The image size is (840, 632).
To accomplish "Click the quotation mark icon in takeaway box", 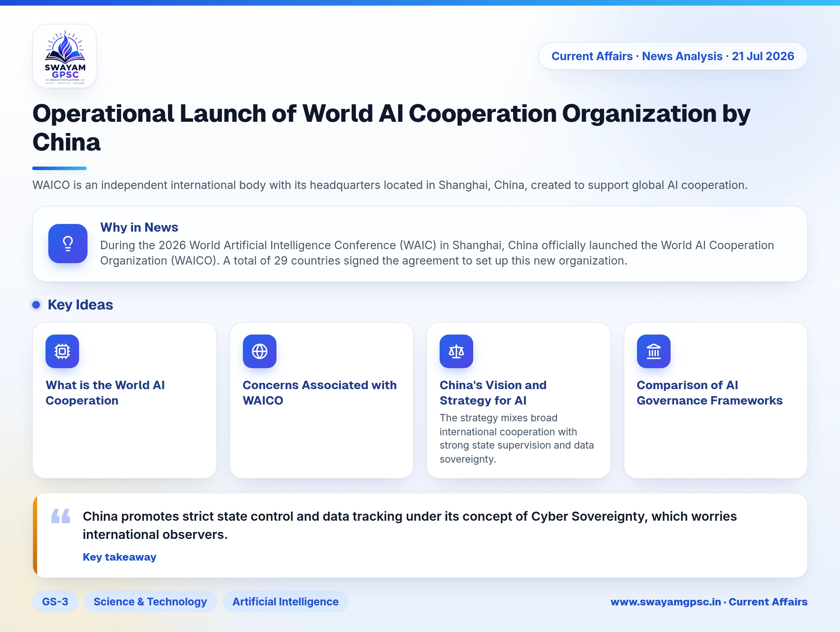I will [61, 516].
